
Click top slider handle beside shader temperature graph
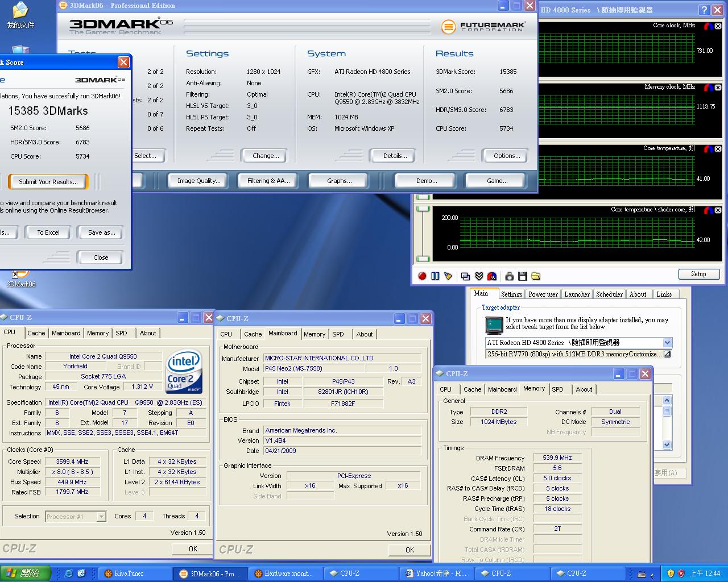coord(423,209)
